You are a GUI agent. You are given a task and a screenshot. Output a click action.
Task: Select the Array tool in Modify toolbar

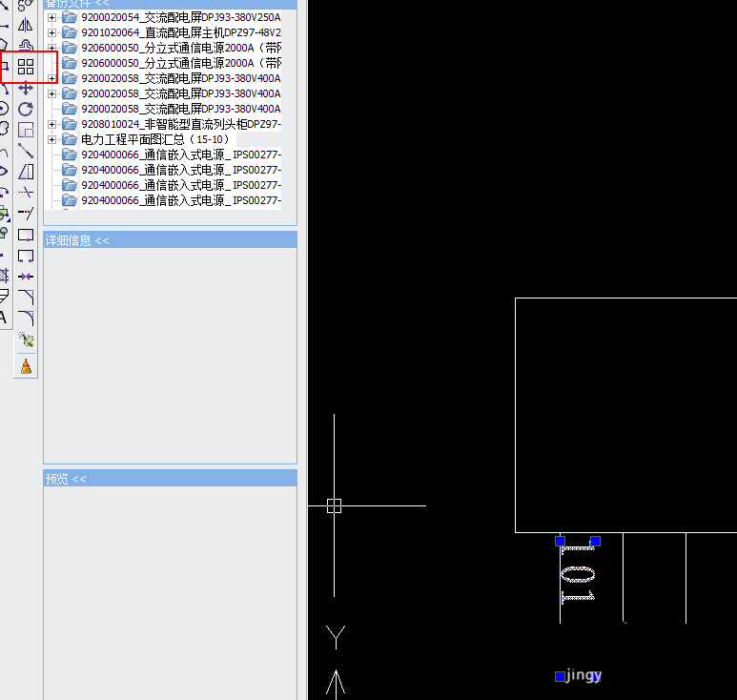point(26,67)
